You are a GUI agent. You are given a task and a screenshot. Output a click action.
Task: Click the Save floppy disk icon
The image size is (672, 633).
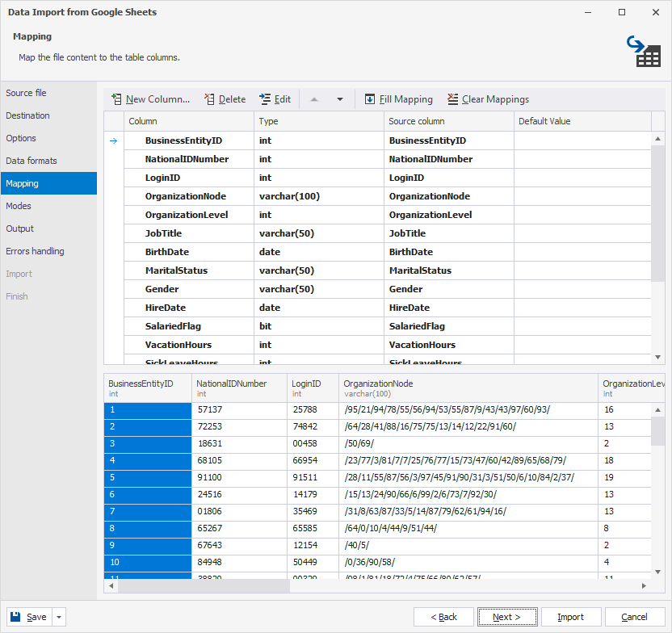pyautogui.click(x=15, y=617)
